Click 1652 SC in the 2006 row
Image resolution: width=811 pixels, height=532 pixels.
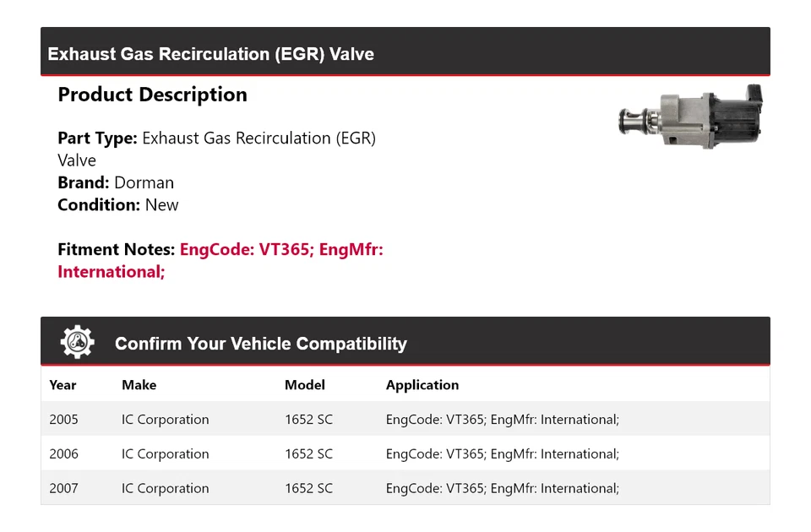tap(308, 454)
